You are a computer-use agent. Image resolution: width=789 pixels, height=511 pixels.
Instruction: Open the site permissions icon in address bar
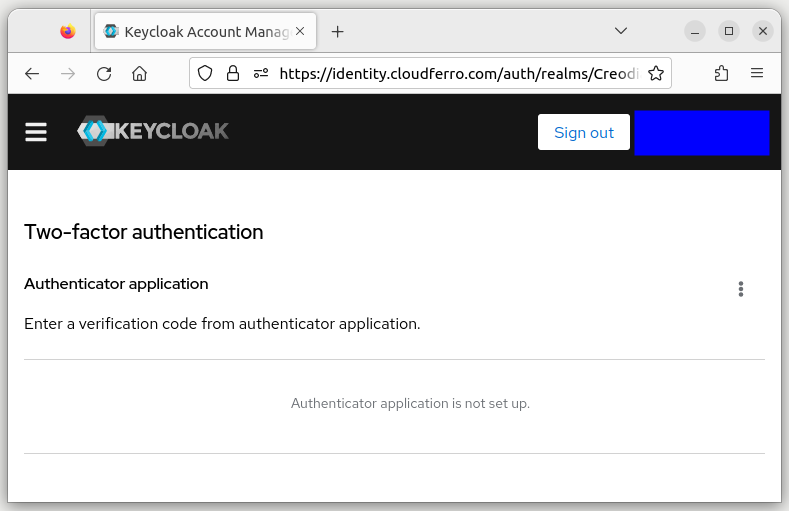(x=261, y=73)
